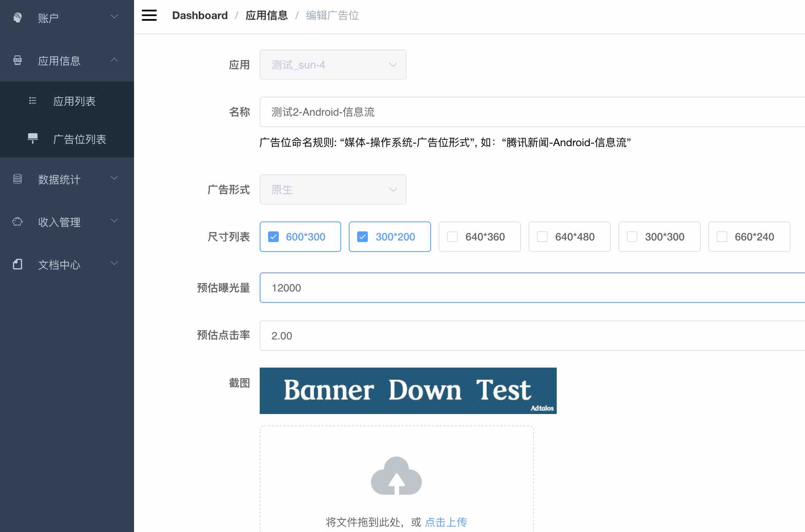Click the hamburger menu toggle icon
The height and width of the screenshot is (532, 805).
[x=149, y=15]
